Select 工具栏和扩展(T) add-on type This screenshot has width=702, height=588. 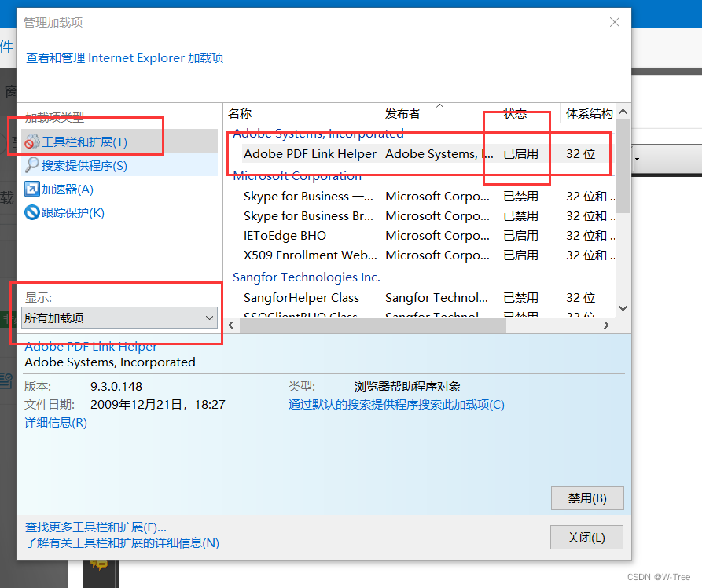tap(119, 142)
